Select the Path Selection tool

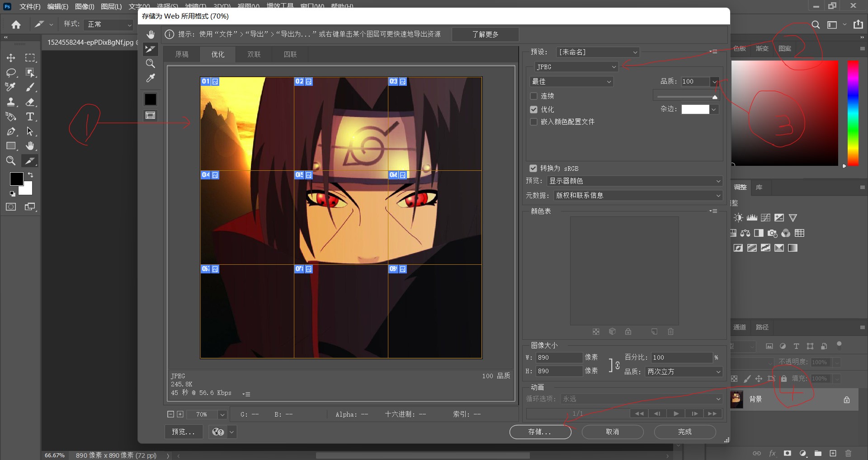(x=30, y=131)
